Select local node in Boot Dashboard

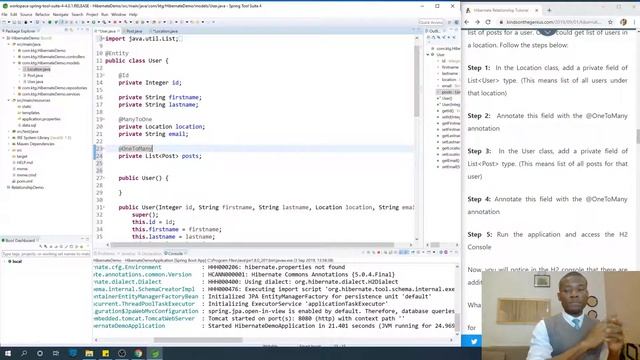[16, 261]
